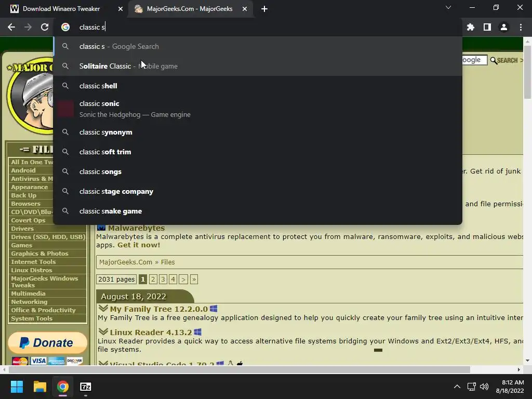Open the Linux Distros category

click(32, 270)
